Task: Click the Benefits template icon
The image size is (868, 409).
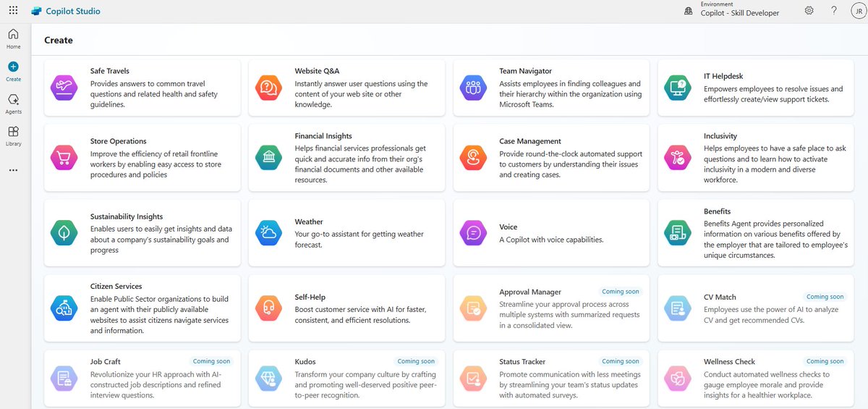Action: pos(678,233)
